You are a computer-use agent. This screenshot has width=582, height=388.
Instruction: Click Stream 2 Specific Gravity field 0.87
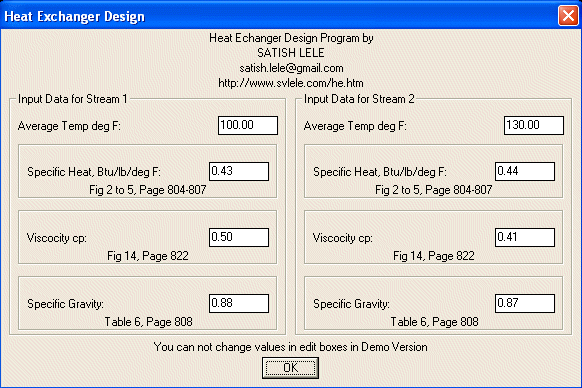click(x=525, y=304)
